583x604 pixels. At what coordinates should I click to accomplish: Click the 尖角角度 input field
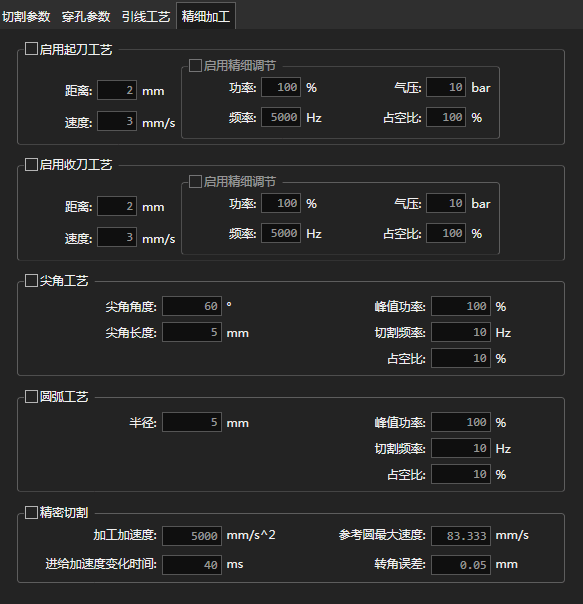pos(192,306)
